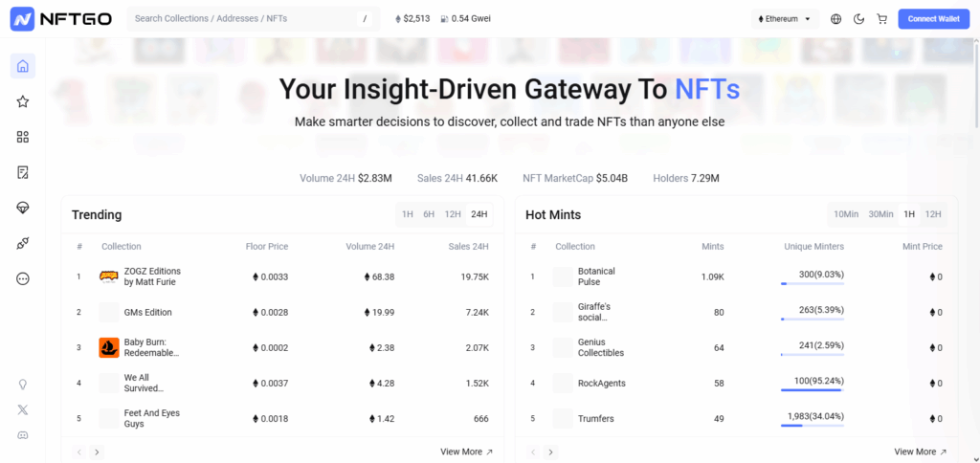Select the 10Min tab in Hot Mints
980x463 pixels.
pos(846,214)
